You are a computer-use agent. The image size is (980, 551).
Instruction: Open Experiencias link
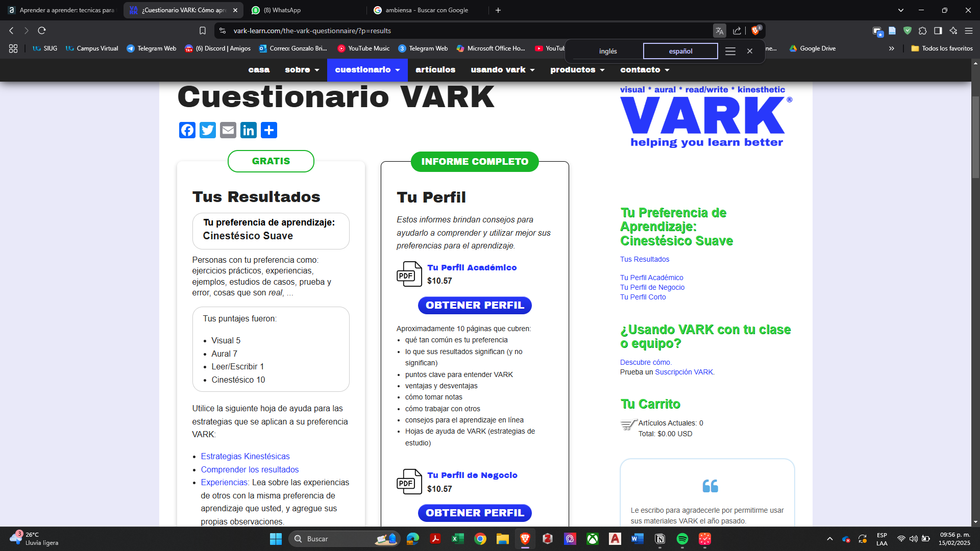click(225, 482)
